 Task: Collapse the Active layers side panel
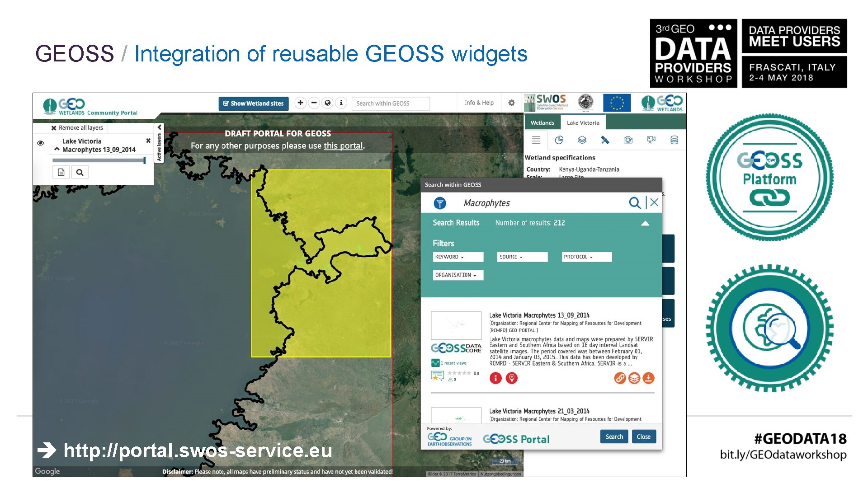pyautogui.click(x=159, y=128)
